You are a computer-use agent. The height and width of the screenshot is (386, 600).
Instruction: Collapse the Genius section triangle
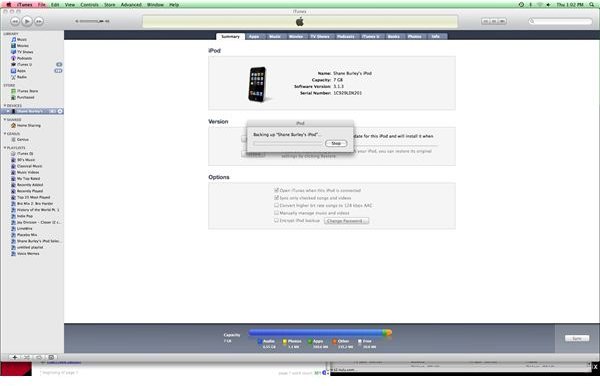(5, 134)
